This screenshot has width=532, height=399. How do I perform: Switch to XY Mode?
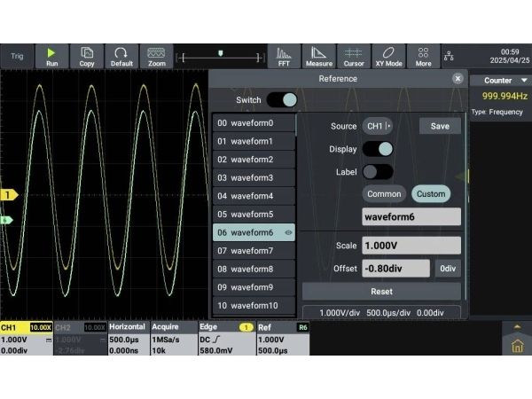[x=388, y=57]
